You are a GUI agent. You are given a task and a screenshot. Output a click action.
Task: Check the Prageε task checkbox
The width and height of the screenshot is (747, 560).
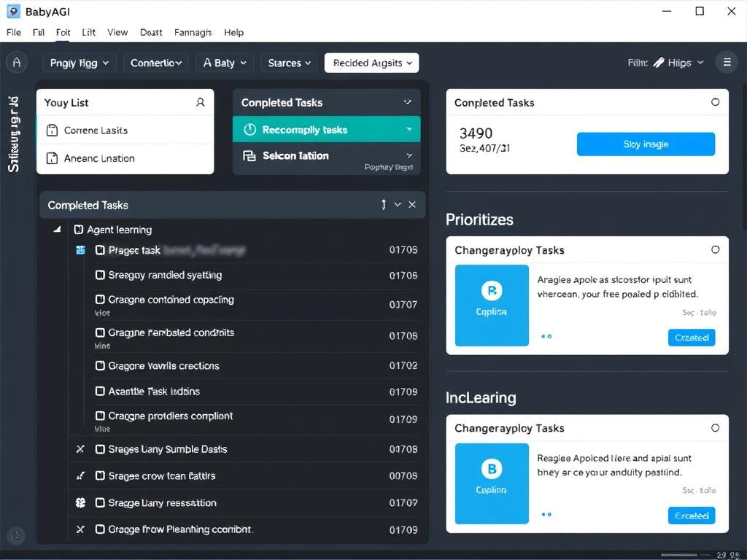tap(99, 250)
